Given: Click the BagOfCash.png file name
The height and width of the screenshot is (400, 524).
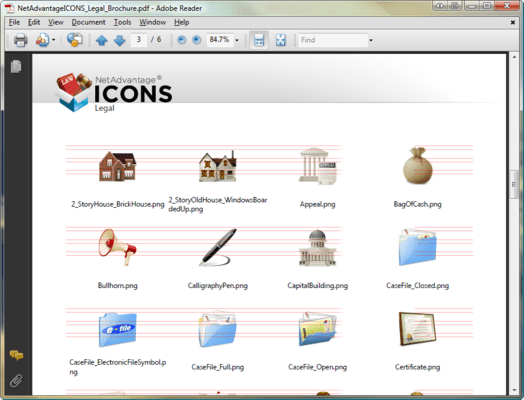Looking at the screenshot, I should 417,204.
